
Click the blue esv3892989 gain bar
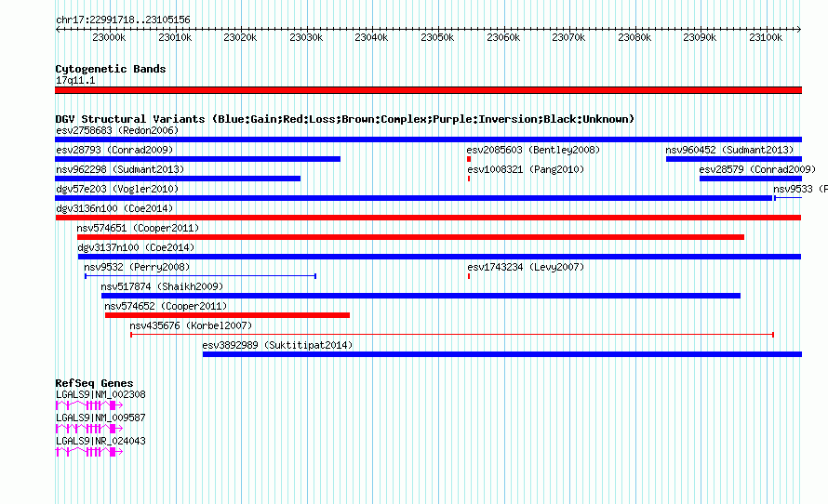[x=502, y=354]
